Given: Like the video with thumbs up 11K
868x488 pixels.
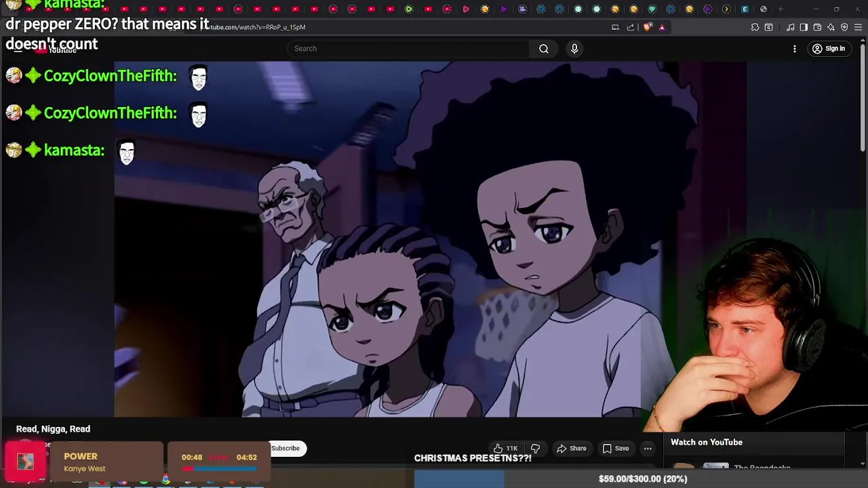Looking at the screenshot, I should 506,448.
